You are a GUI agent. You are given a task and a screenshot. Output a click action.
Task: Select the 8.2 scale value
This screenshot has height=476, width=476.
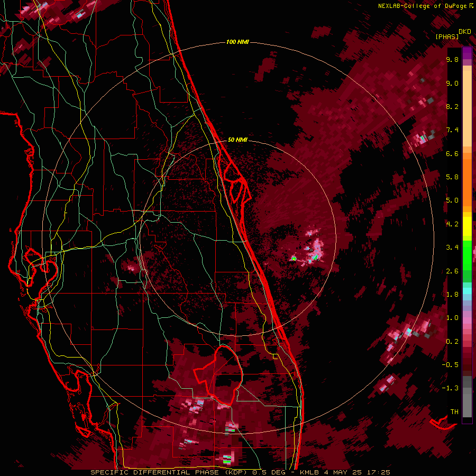452,106
